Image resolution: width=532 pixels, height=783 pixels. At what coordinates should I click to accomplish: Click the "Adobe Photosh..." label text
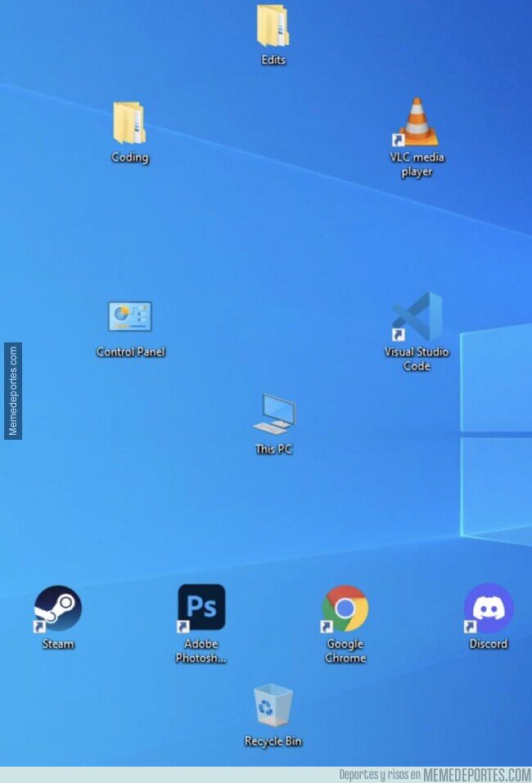(201, 650)
